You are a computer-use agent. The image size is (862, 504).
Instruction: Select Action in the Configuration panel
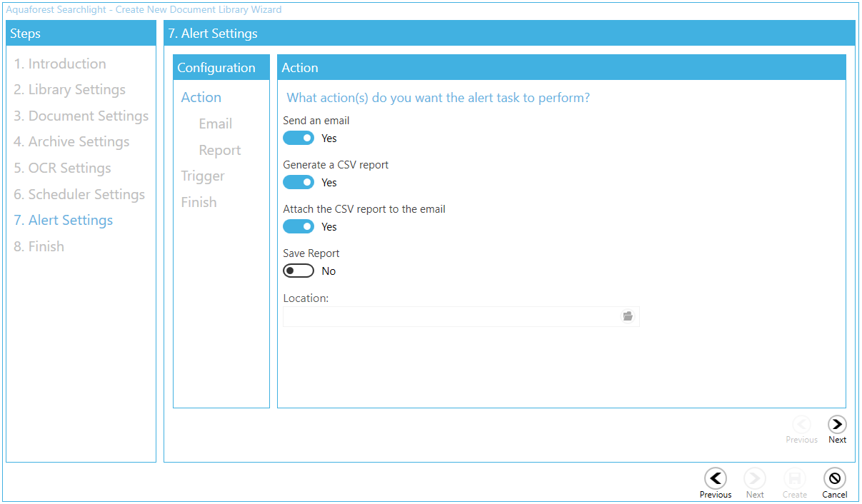tap(201, 97)
